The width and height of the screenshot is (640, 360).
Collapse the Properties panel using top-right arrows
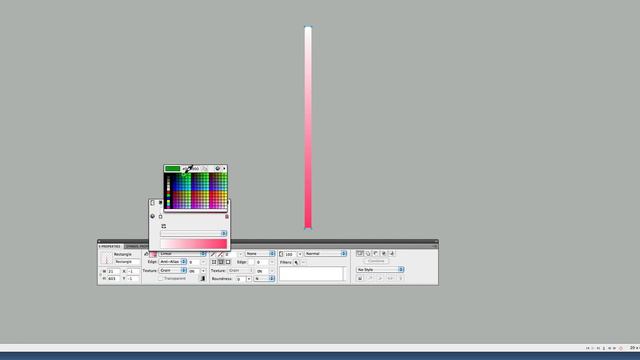tap(436, 242)
